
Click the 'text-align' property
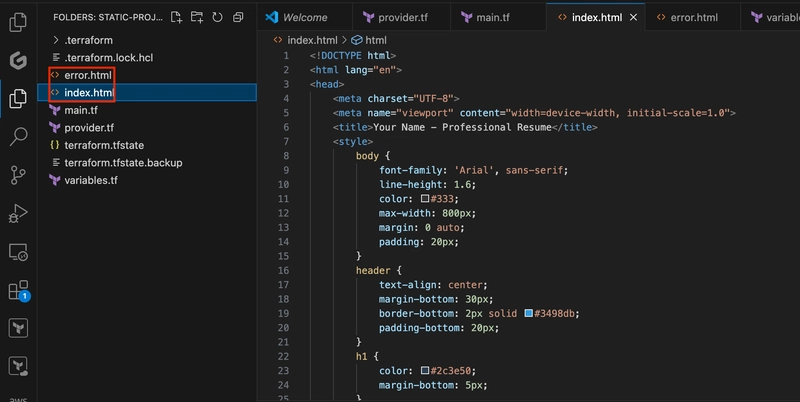click(x=410, y=285)
